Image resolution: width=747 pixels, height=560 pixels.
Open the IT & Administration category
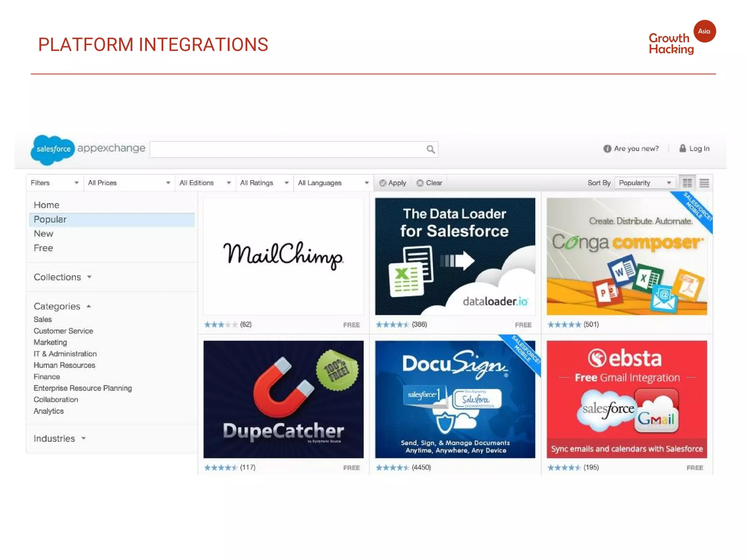(65, 354)
